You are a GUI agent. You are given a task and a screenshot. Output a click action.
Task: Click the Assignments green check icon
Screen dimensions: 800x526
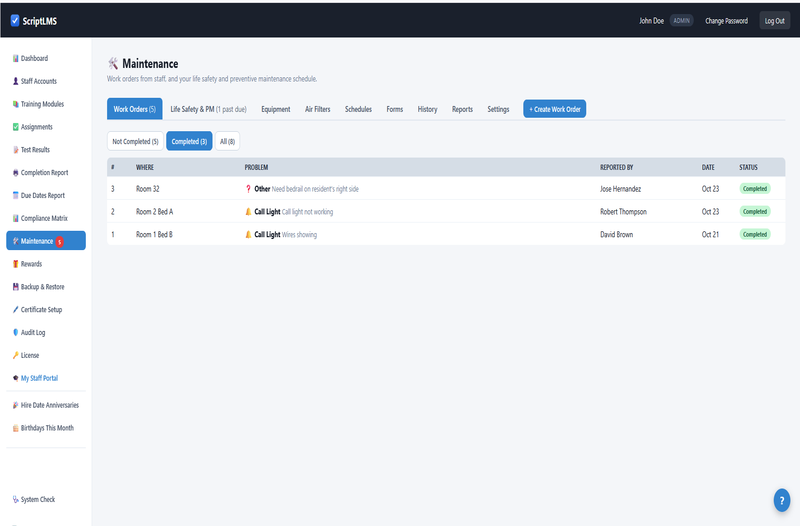pos(15,127)
